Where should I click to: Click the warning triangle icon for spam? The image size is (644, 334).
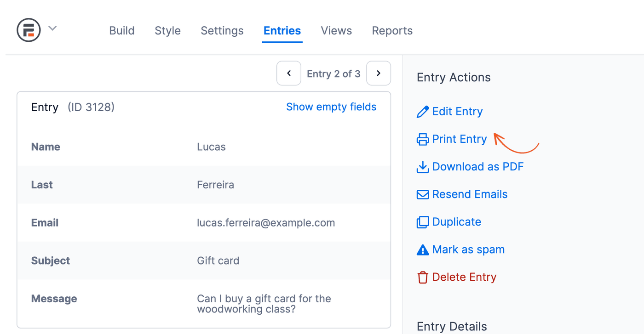[422, 249]
